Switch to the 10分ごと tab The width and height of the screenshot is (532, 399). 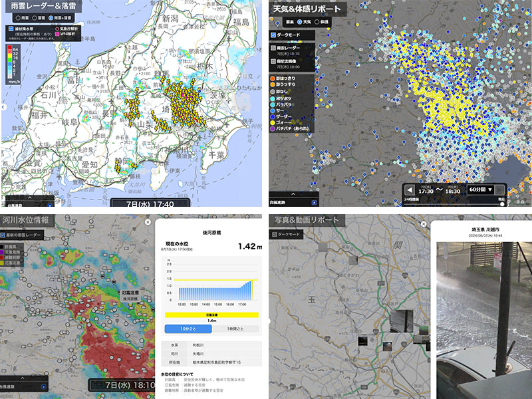pyautogui.click(x=188, y=329)
